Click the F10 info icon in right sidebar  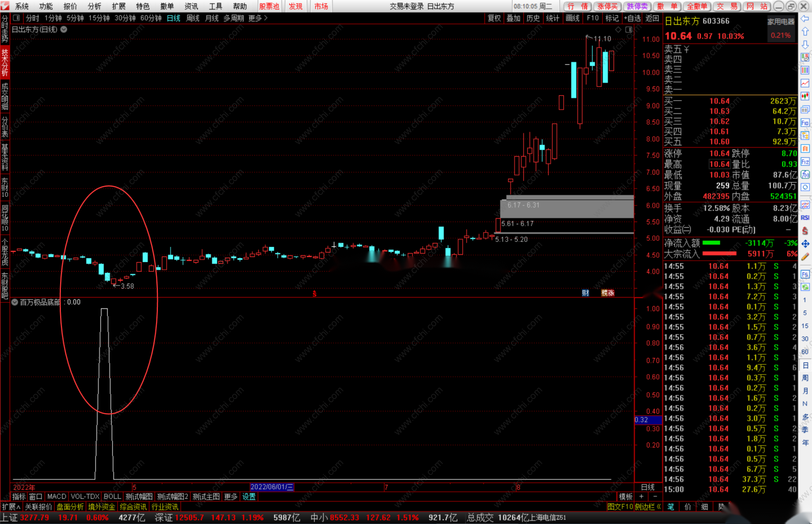[x=805, y=123]
